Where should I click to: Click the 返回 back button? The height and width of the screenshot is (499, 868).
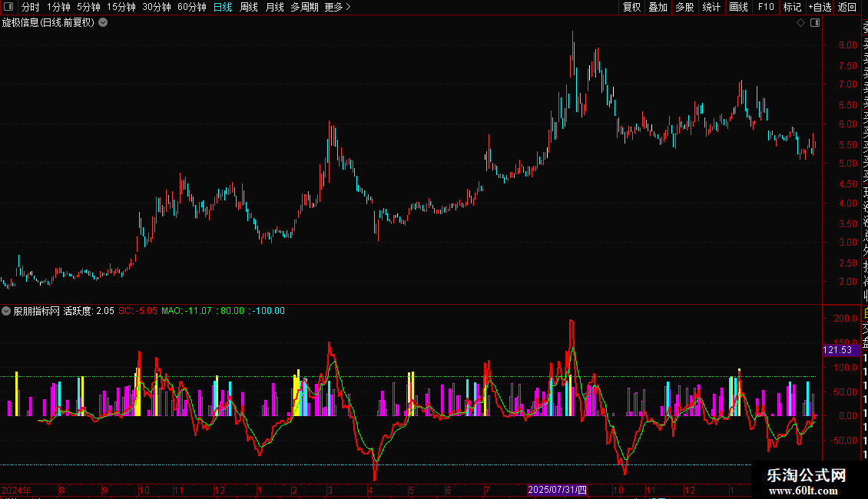847,7
